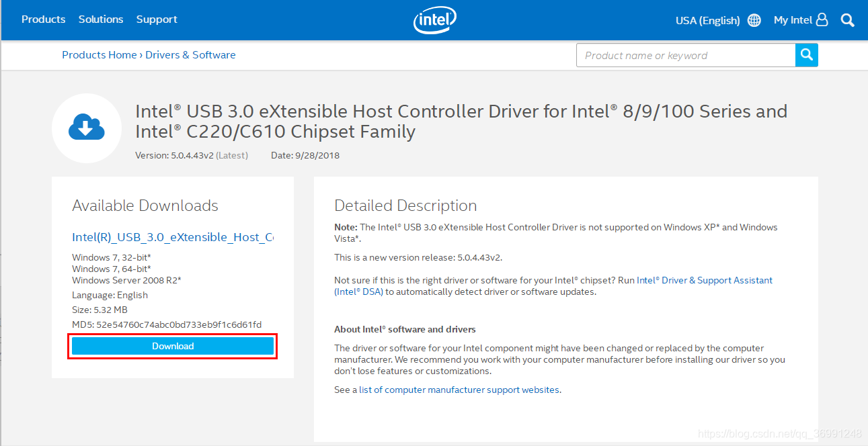Click the My Intel user profile icon
This screenshot has height=446, width=868.
click(x=822, y=20)
